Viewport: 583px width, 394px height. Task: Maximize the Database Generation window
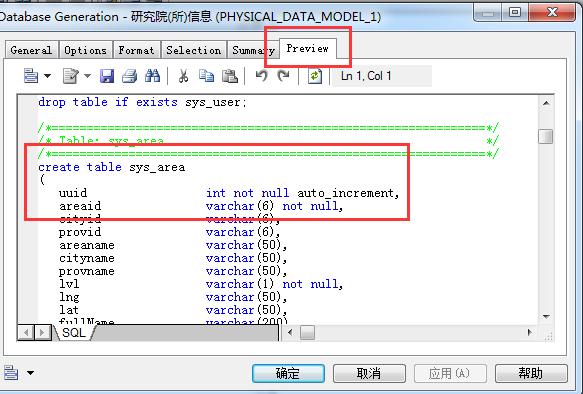click(x=514, y=12)
